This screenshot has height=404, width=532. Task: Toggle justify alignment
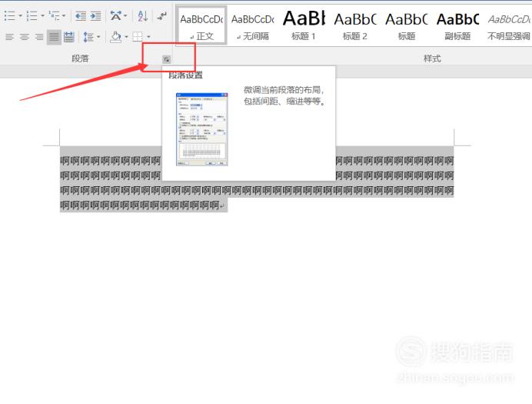(x=54, y=37)
